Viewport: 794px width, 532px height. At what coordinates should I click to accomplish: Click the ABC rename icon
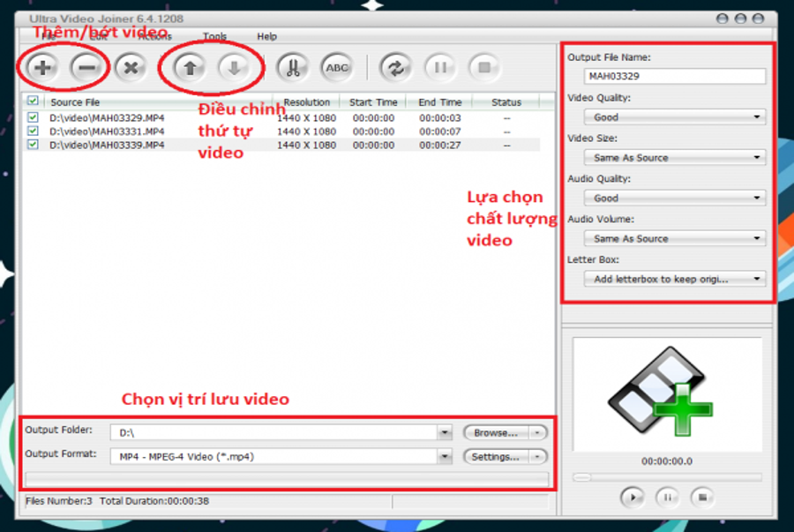[x=337, y=67]
